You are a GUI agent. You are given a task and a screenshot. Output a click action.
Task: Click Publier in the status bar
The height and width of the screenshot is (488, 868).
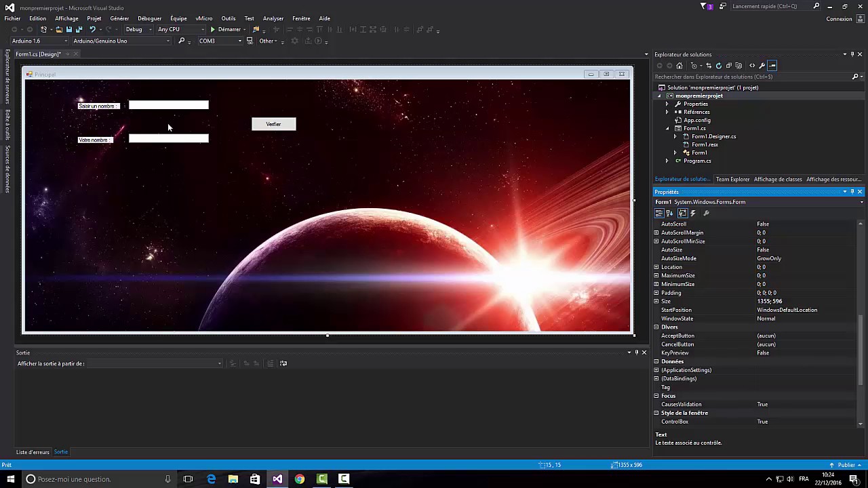point(846,465)
